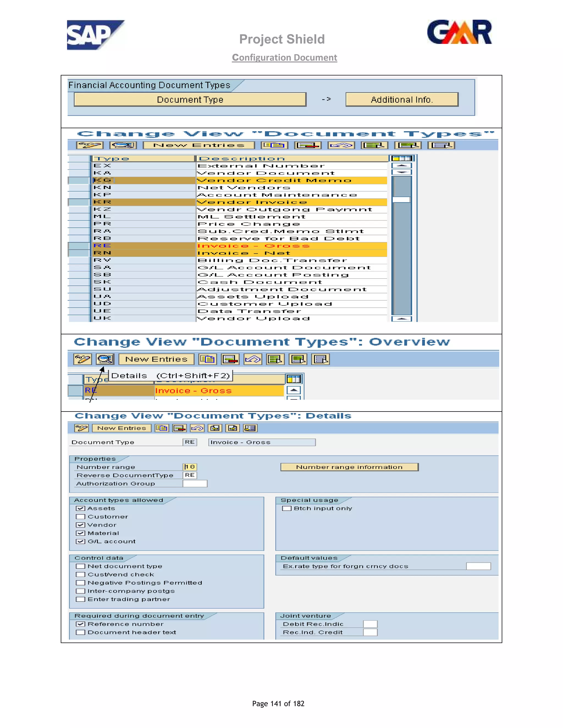Screen dimensions: 563x728
Task: Click New Entries in Details toolbar
Action: coord(122,428)
